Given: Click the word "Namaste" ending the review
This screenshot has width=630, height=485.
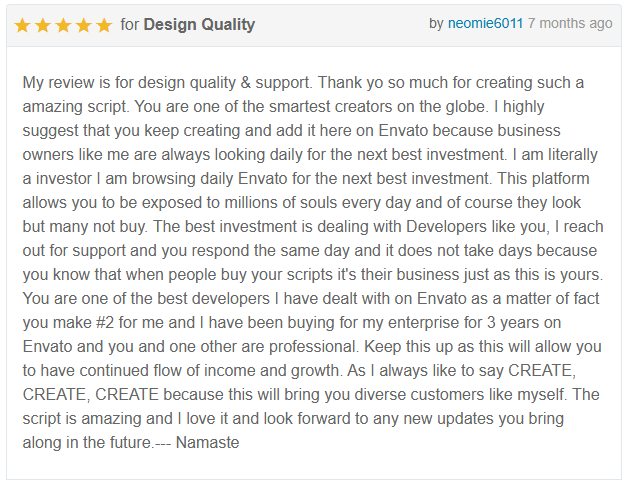Looking at the screenshot, I should pyautogui.click(x=207, y=442).
